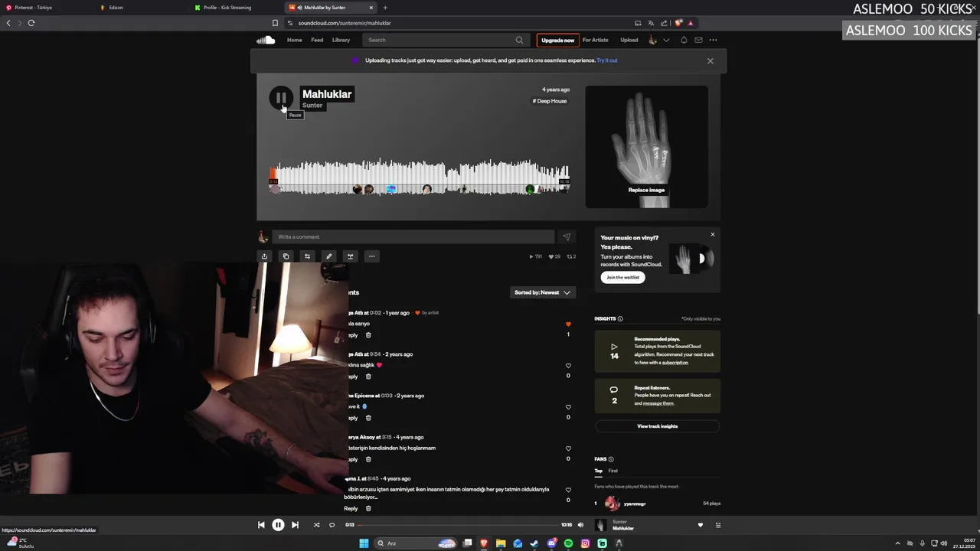Viewport: 980px width, 551px height.
Task: Toggle shuffle in the player bar
Action: pyautogui.click(x=316, y=525)
